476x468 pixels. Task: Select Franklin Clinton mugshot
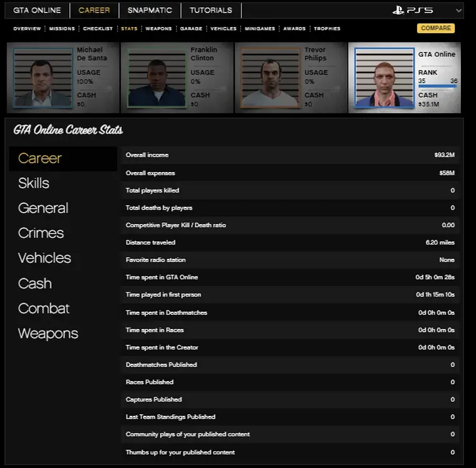point(157,78)
